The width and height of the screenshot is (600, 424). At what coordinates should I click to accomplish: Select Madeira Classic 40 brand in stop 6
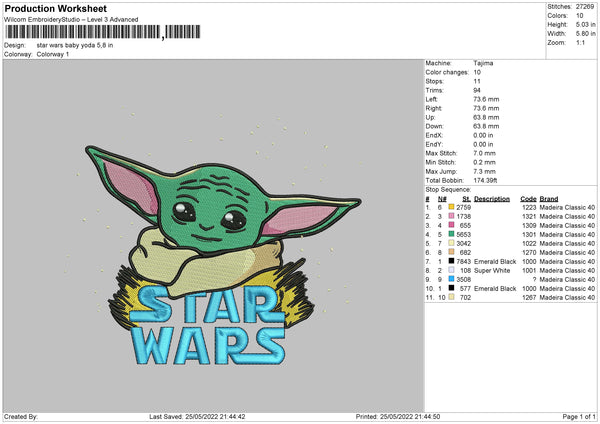point(567,253)
